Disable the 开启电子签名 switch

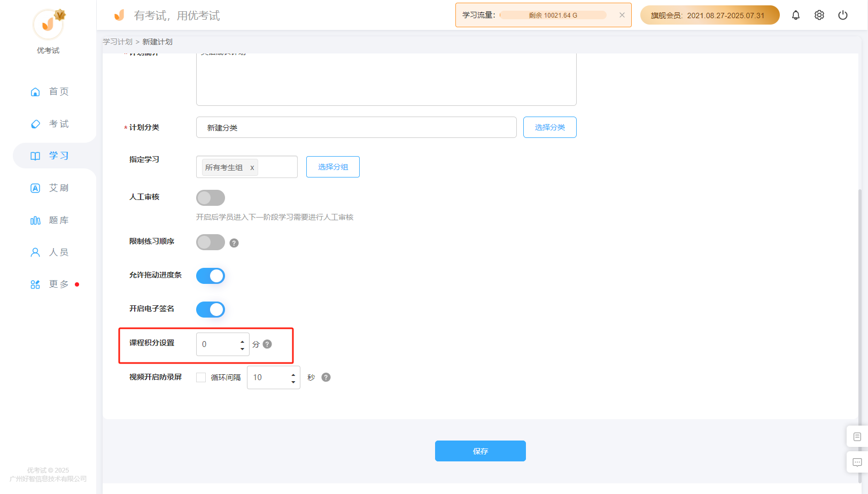click(211, 310)
